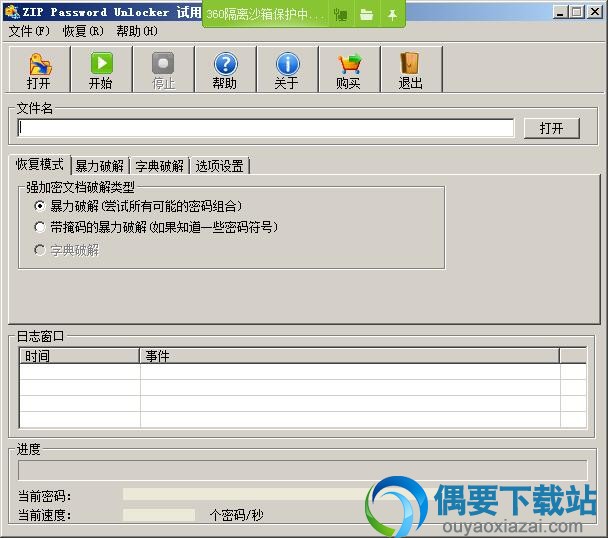Minimize the ZIP Password Unlocker window
The width and height of the screenshot is (608, 538).
pyautogui.click(x=560, y=12)
